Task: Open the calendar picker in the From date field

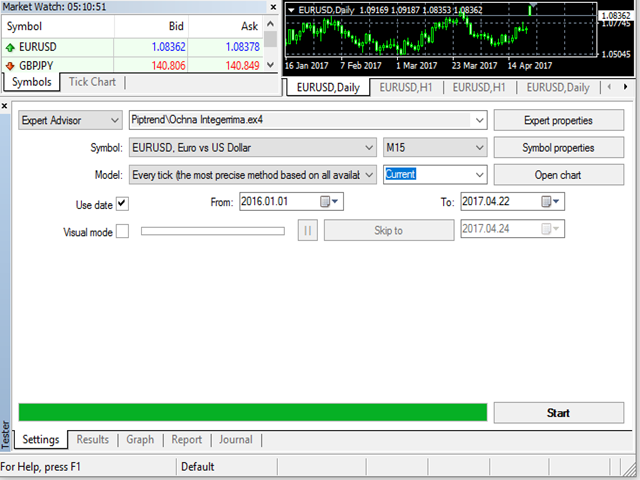Action: pyautogui.click(x=326, y=202)
